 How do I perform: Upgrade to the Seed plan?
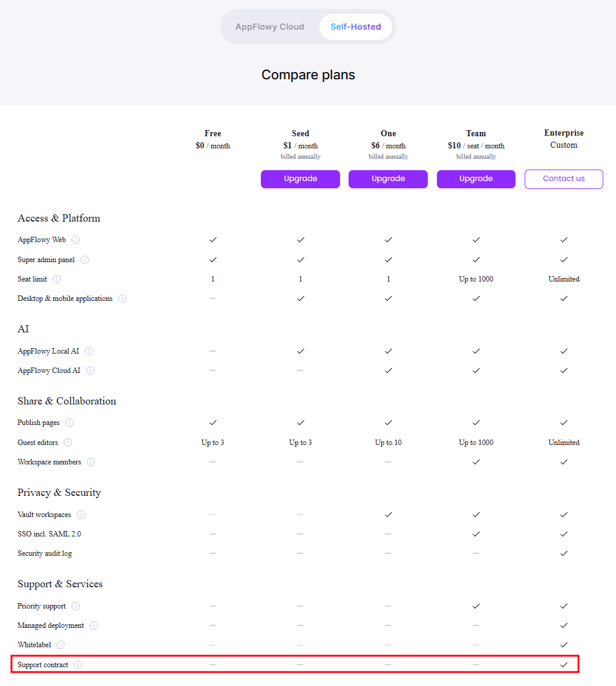[300, 179]
